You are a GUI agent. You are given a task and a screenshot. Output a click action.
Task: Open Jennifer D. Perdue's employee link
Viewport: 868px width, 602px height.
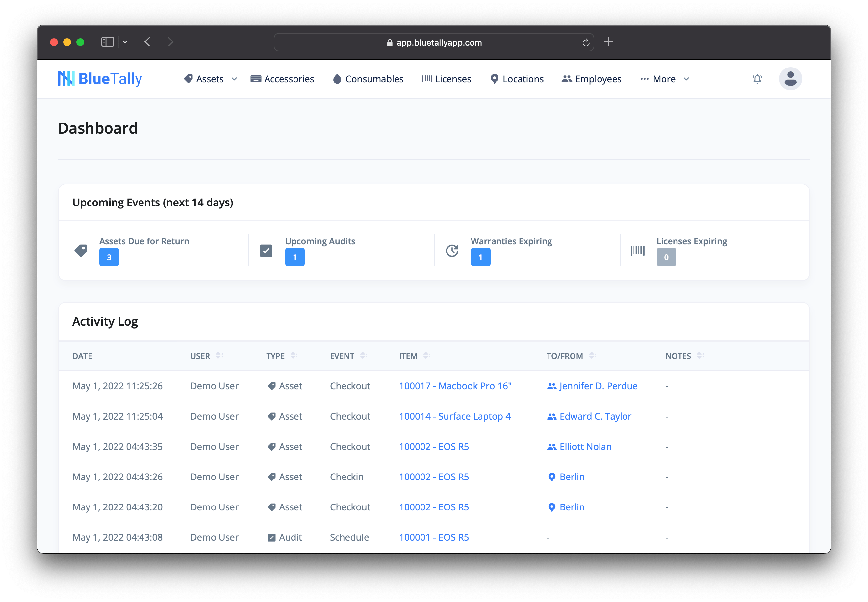(598, 386)
